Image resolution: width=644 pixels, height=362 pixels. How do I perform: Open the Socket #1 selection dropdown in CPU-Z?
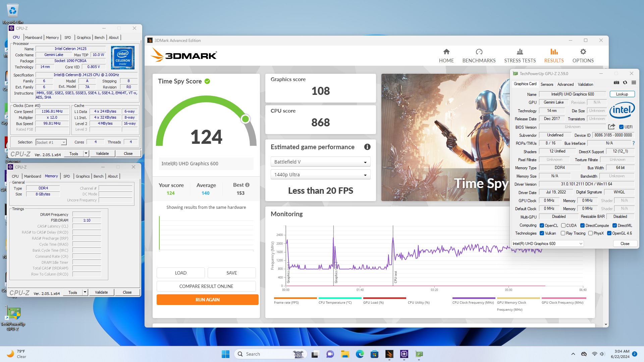51,142
